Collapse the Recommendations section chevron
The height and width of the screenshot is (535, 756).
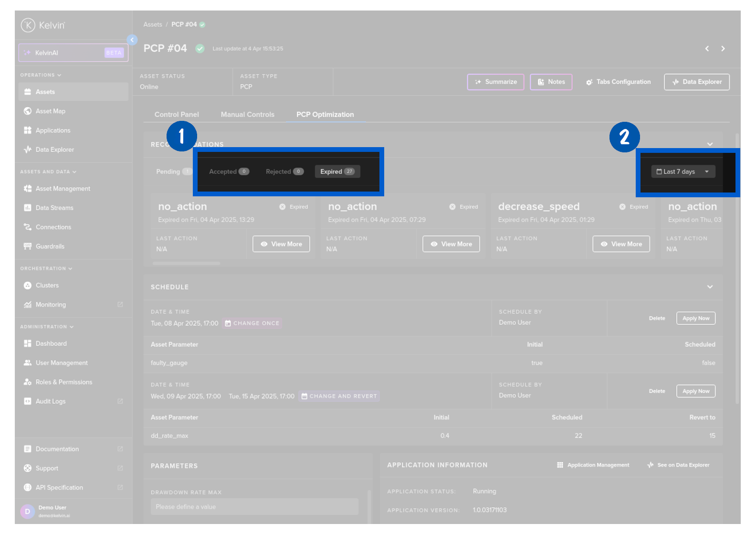point(710,144)
